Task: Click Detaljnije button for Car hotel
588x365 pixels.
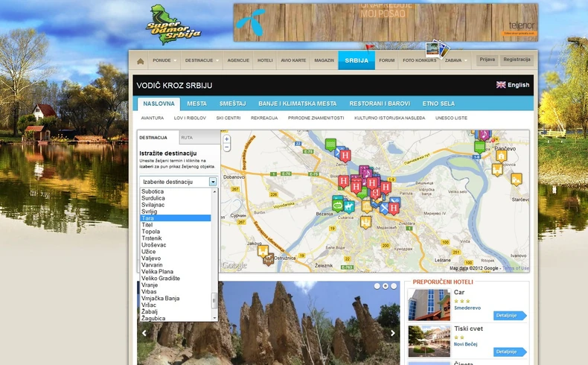Action: click(x=510, y=315)
